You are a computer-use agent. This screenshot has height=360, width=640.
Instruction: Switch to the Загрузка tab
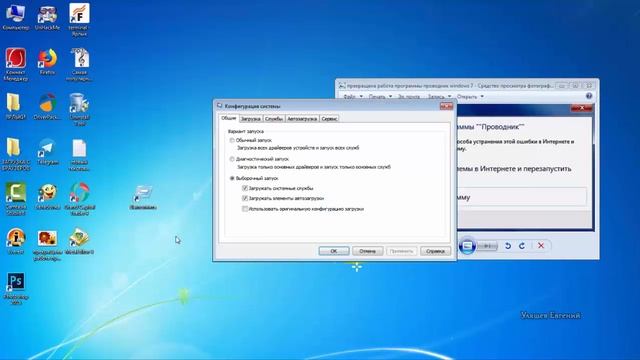coord(250,119)
